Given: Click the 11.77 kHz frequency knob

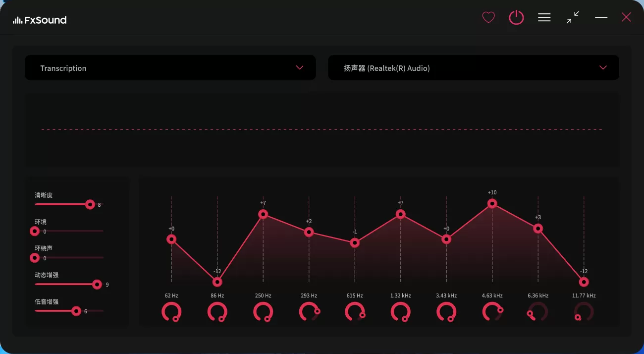Looking at the screenshot, I should 584,312.
